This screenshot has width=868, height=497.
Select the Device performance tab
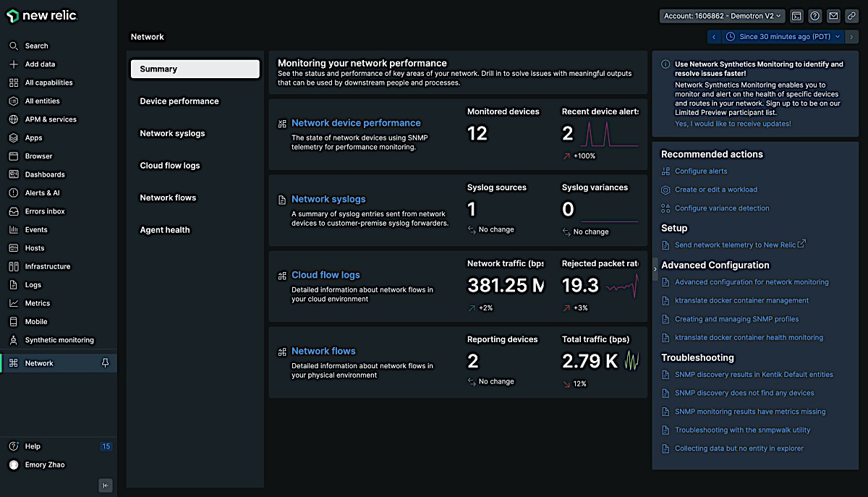pos(179,101)
